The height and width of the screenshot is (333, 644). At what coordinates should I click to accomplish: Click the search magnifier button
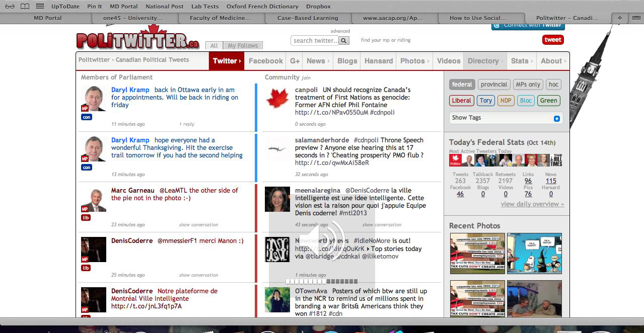point(344,41)
